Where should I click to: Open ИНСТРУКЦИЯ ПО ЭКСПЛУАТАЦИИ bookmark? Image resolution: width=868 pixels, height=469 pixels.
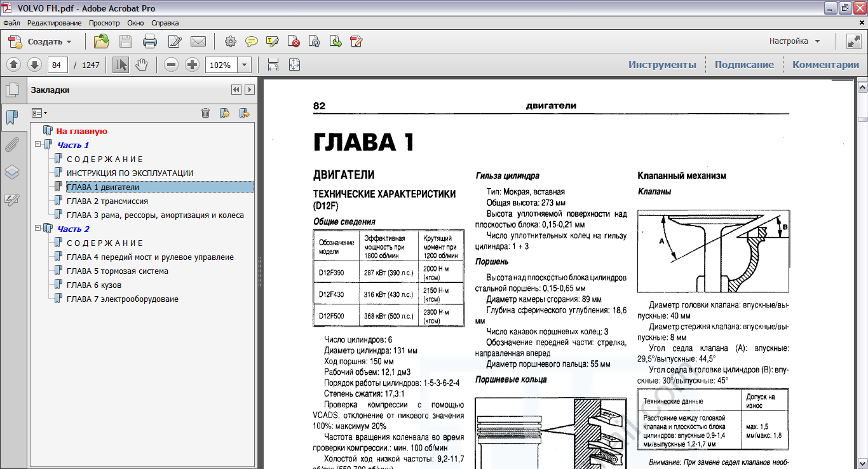[130, 173]
